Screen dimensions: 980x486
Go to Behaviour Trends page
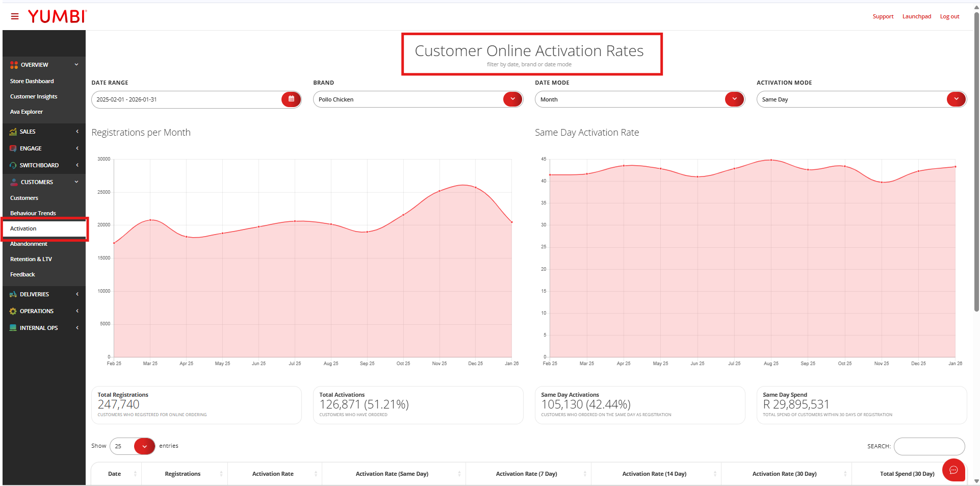(x=33, y=213)
